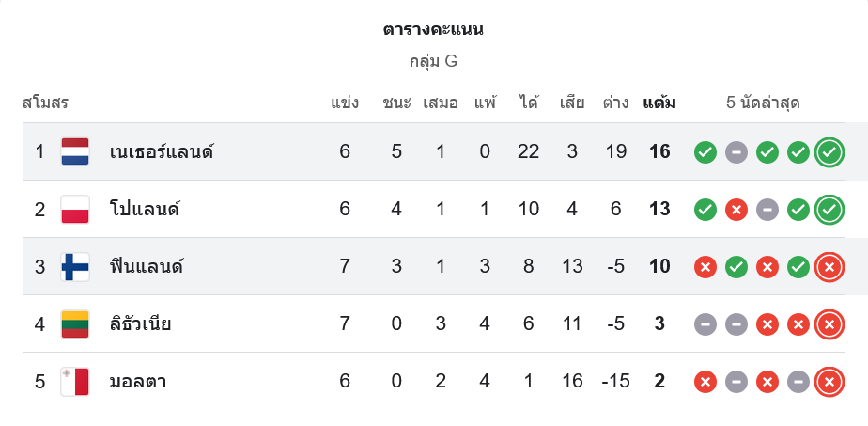Select the ฟินแลนด์ team name

click(x=146, y=267)
